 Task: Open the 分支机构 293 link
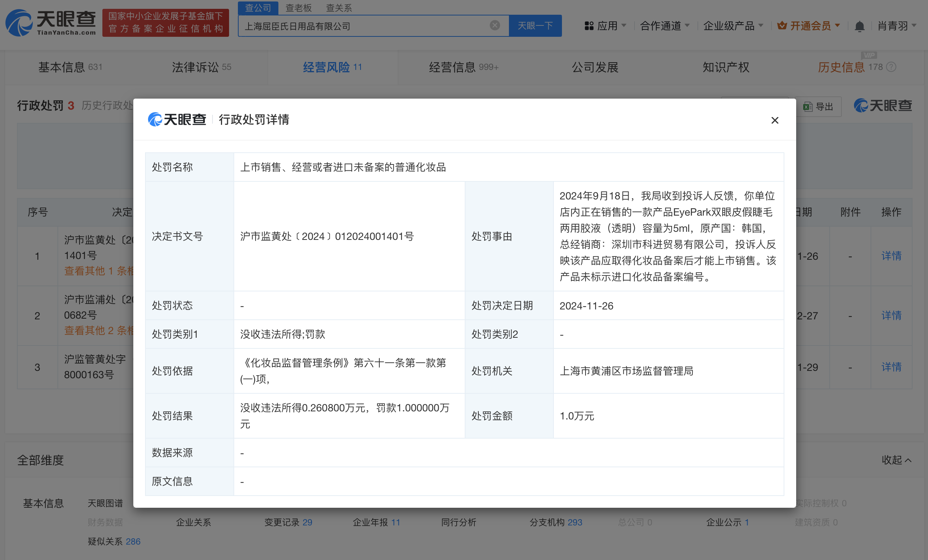tap(556, 522)
